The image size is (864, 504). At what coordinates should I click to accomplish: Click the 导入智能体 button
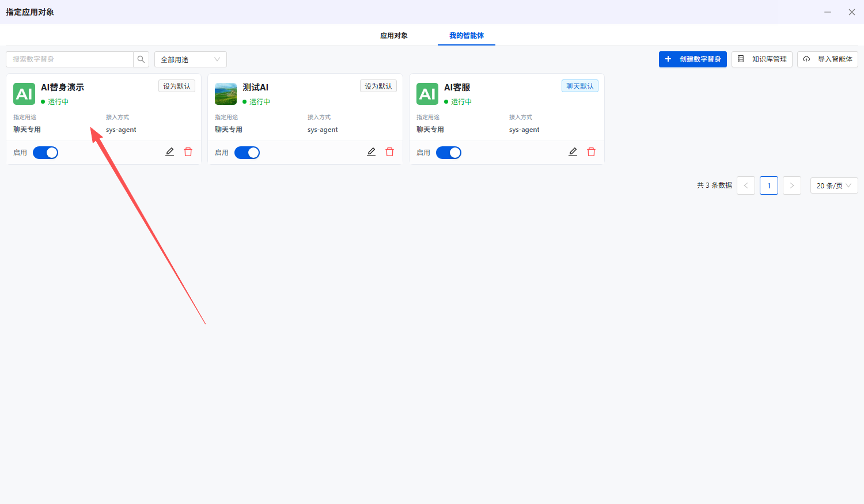[x=828, y=59]
